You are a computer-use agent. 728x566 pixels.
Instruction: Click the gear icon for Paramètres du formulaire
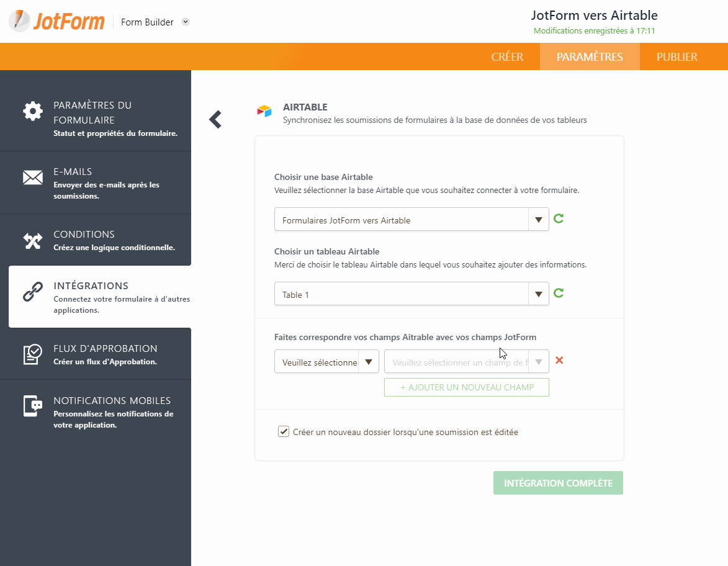33,112
